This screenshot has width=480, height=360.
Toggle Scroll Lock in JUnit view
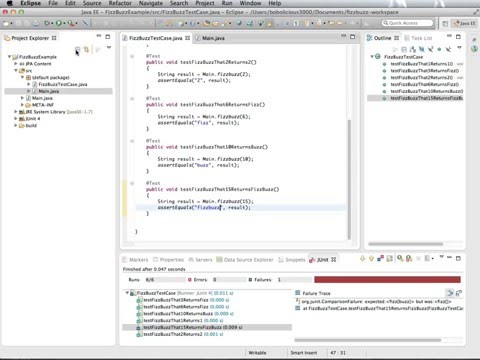pyautogui.click(x=389, y=259)
